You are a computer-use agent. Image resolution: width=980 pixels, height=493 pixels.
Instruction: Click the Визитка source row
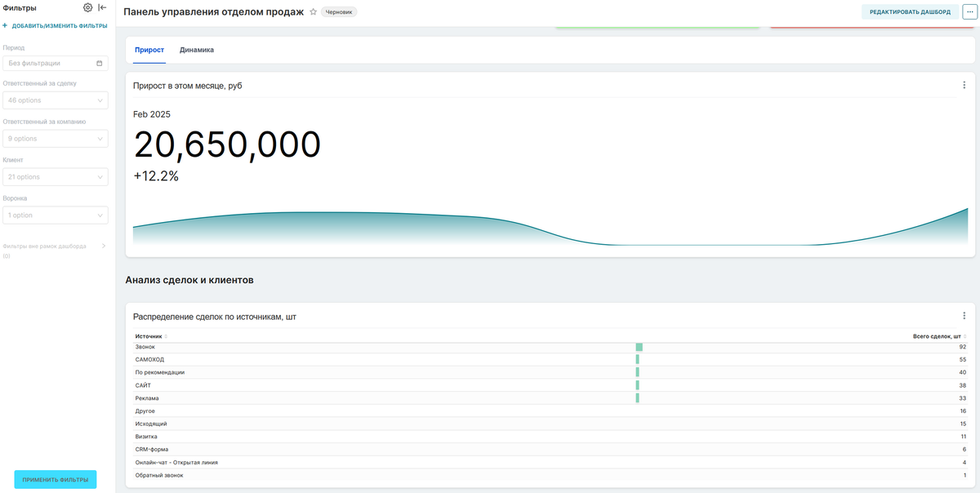(551, 437)
